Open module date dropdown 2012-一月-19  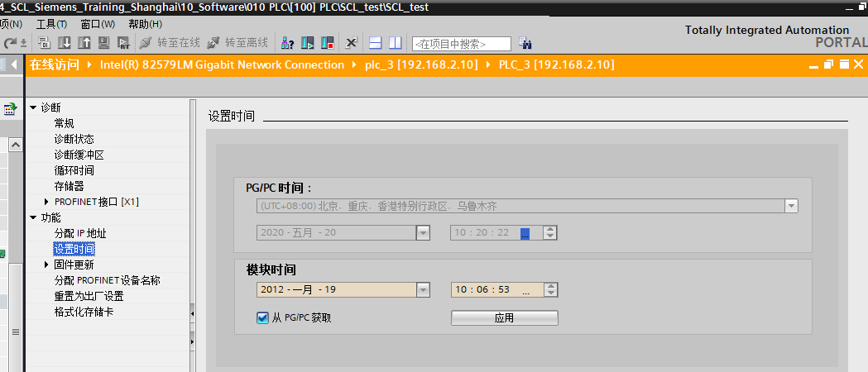[423, 289]
